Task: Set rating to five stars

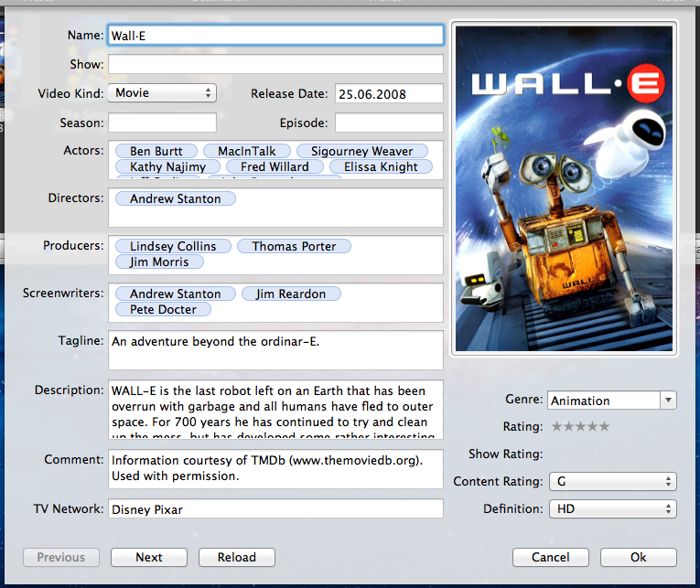Action: point(604,426)
